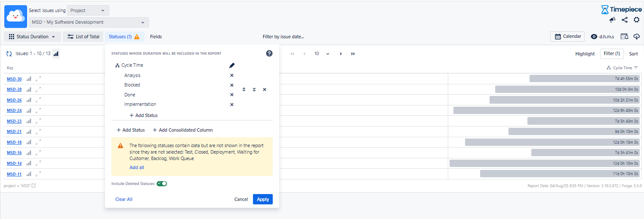Click the 7d 4h 55m 0s duration bar
This screenshot has height=219, width=644.
[x=585, y=79]
